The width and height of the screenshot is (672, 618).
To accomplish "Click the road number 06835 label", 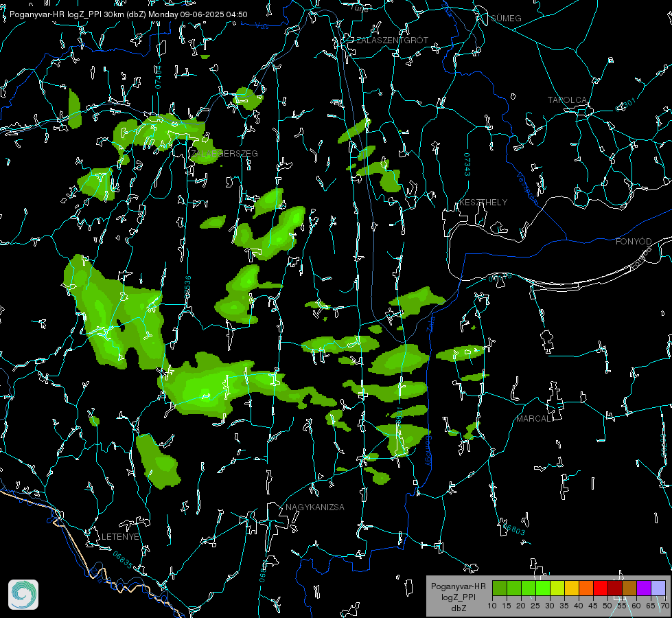I will 123,560.
